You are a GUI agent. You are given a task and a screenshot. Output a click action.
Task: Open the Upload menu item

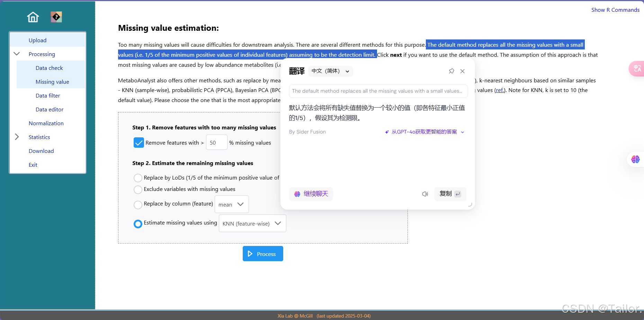(x=37, y=40)
